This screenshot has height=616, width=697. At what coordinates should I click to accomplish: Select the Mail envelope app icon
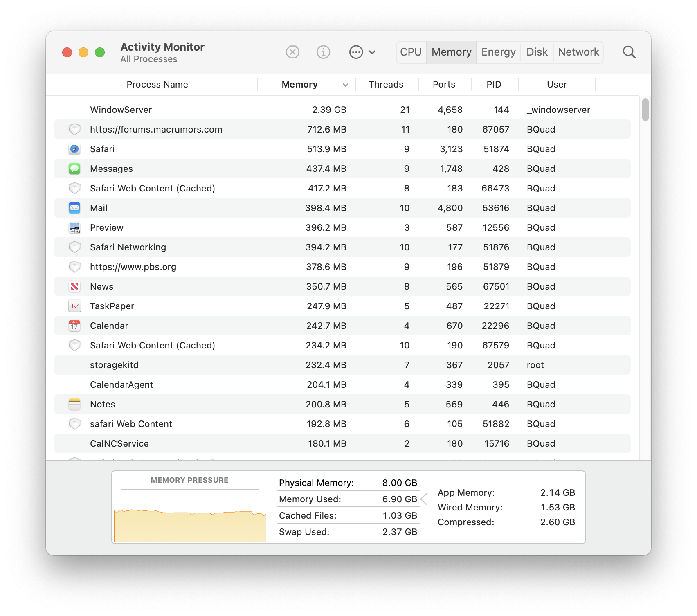click(x=74, y=208)
